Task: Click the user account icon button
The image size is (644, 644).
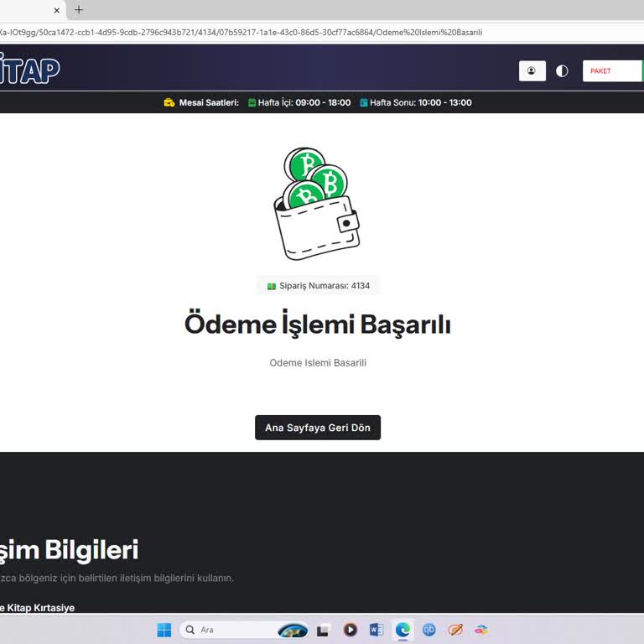Action: pyautogui.click(x=532, y=71)
